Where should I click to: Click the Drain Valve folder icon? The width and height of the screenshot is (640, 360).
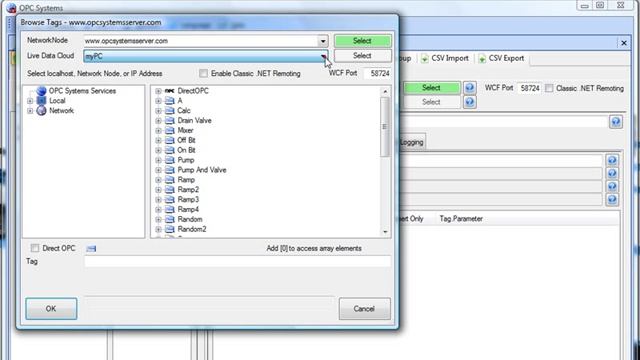pyautogui.click(x=169, y=120)
